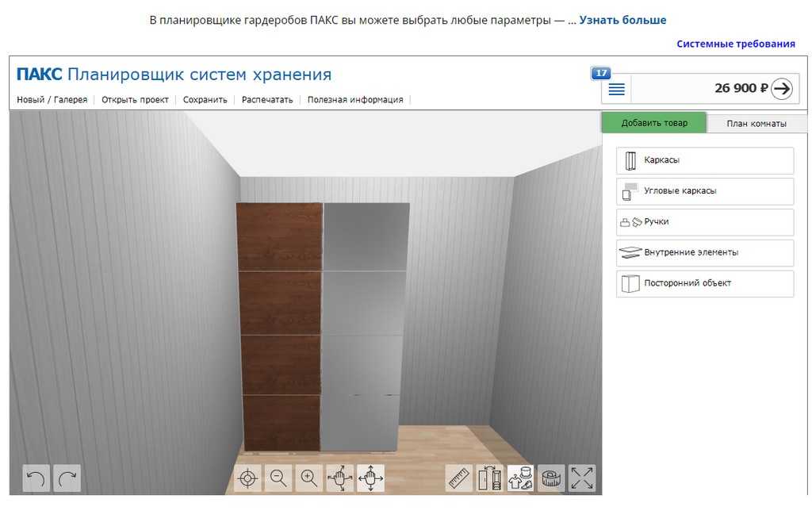Switch to the План комнаты tab
This screenshot has width=812, height=522.
click(756, 124)
